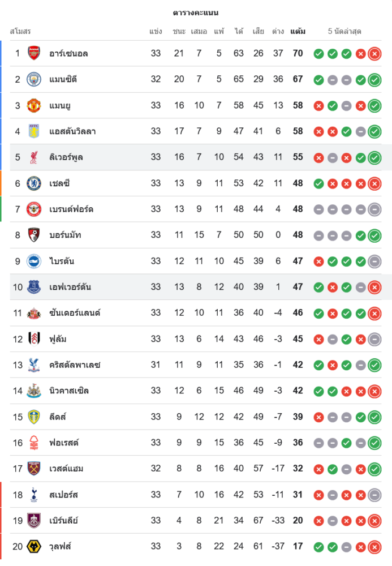Sort by the แต้ม points column header
The width and height of the screenshot is (392, 566).
point(298,31)
